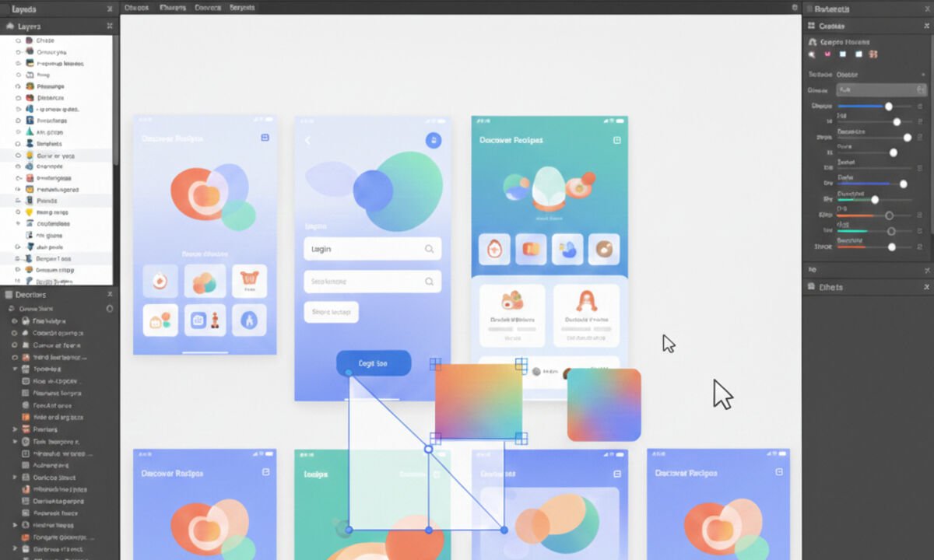This screenshot has height=560, width=934.
Task: Click the 'Shore lectep' button
Action: tap(332, 312)
